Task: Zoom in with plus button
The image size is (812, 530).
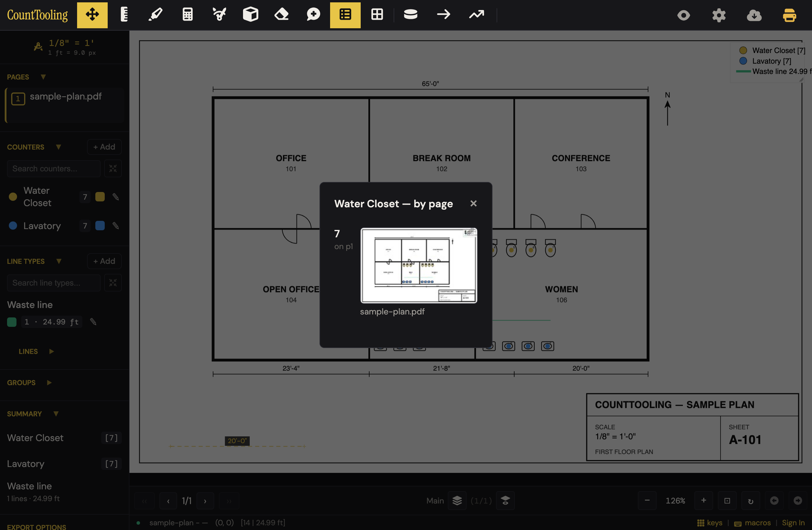Action: tap(703, 501)
